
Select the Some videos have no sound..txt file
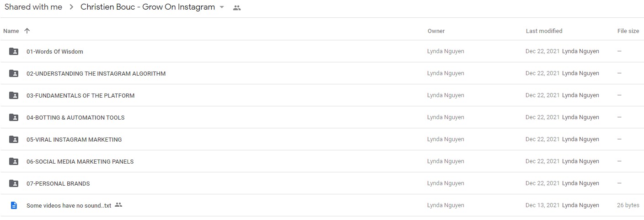click(322, 205)
